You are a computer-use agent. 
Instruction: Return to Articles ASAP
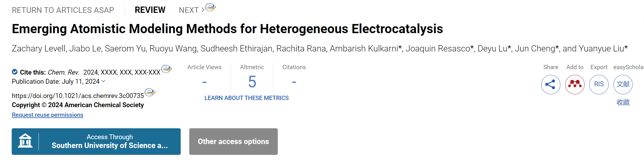coord(63,10)
